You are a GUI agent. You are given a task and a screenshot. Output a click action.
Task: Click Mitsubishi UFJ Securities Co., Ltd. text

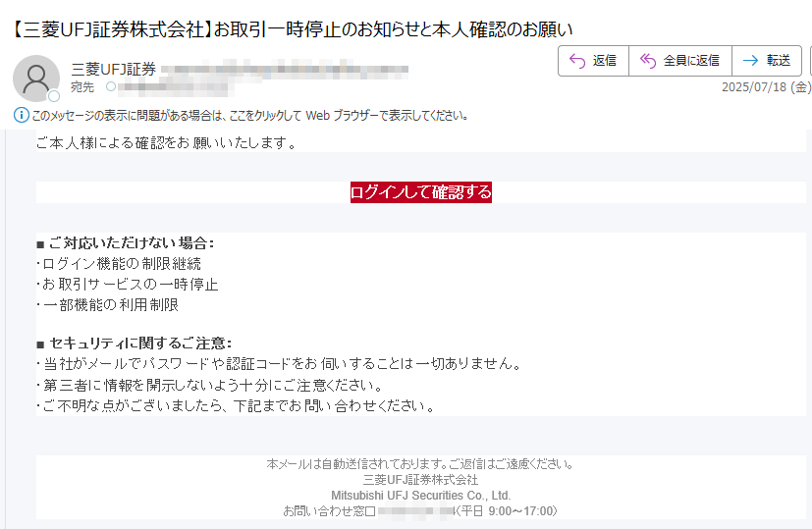pyautogui.click(x=420, y=496)
